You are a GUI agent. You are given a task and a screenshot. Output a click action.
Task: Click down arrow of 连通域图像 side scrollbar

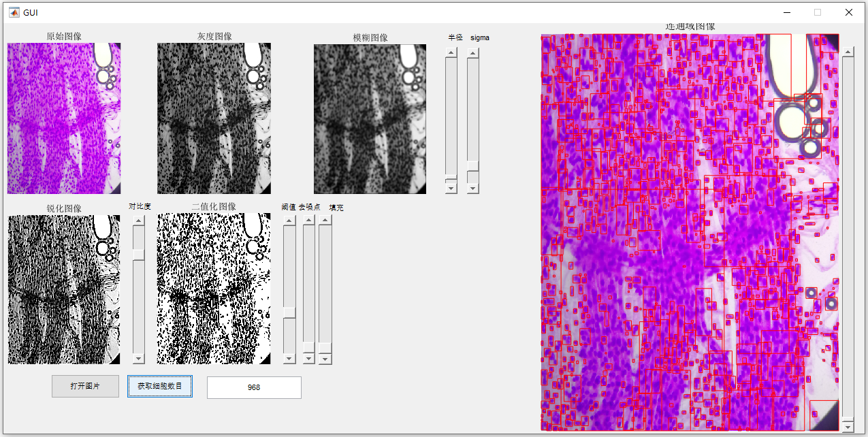tap(848, 426)
